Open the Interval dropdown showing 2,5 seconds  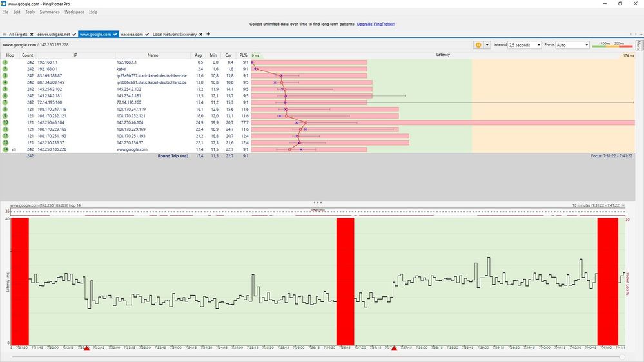(525, 45)
